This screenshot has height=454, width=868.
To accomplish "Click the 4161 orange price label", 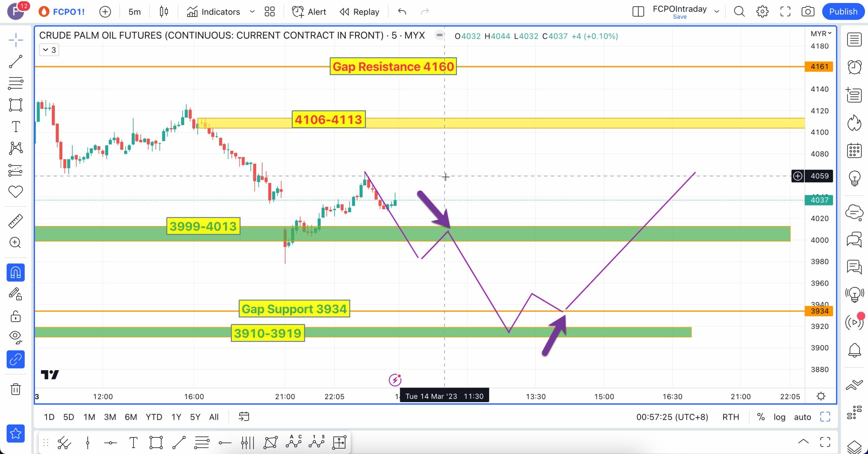I will pos(819,66).
